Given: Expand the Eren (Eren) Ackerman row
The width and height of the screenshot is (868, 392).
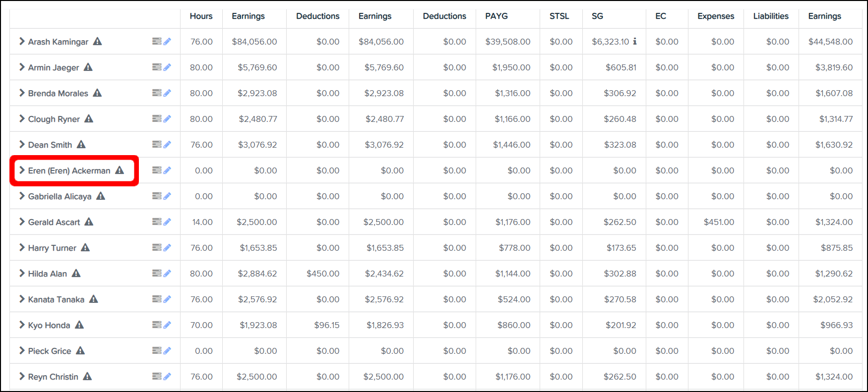Looking at the screenshot, I should pos(22,170).
